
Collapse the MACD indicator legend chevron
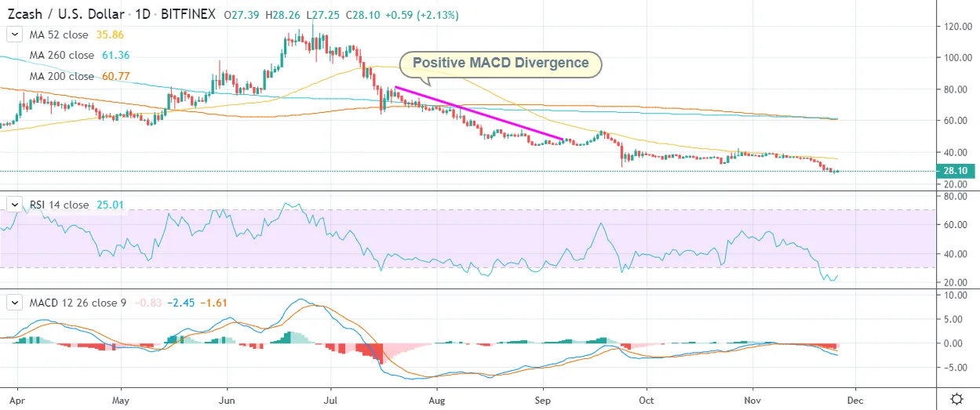[x=14, y=302]
